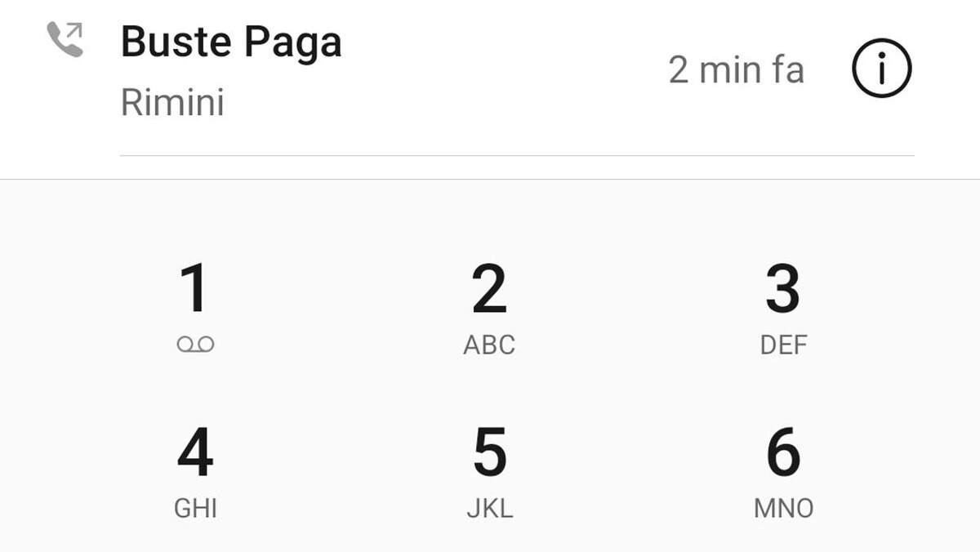Tap the voicemail icon under key 1

(x=195, y=345)
